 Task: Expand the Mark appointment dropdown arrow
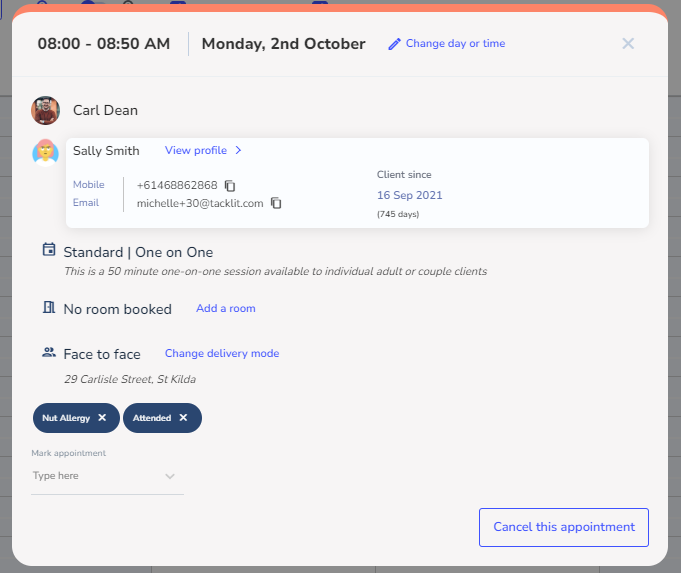[170, 477]
